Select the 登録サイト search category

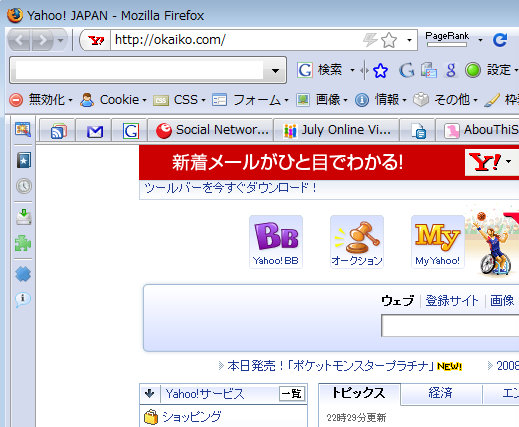[x=452, y=301]
